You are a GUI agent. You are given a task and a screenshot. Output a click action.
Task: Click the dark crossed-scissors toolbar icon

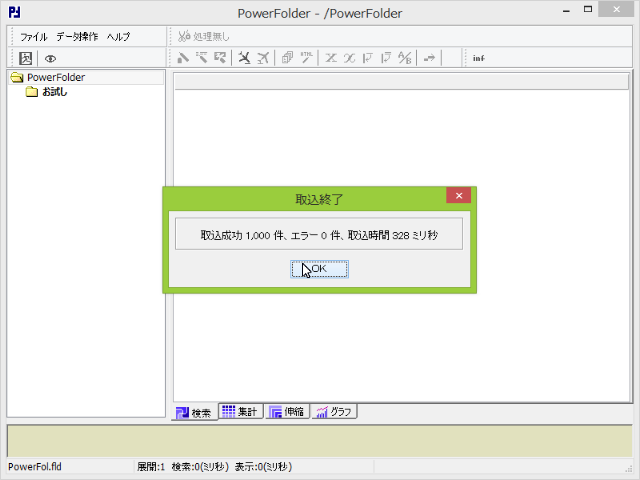244,58
